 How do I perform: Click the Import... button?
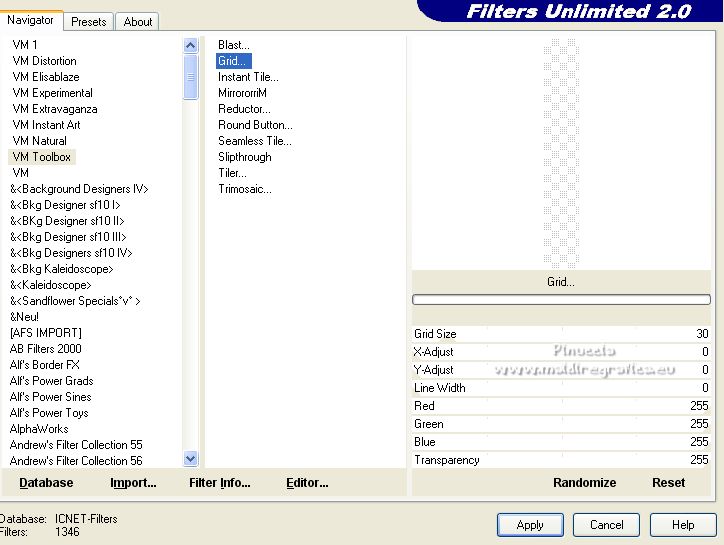click(x=133, y=483)
